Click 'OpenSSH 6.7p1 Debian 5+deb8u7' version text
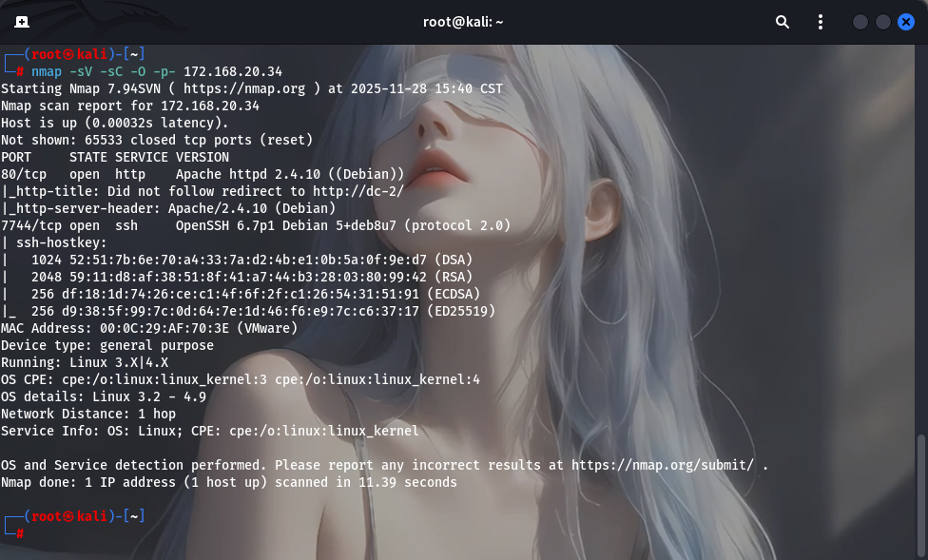928x560 pixels. (x=286, y=225)
